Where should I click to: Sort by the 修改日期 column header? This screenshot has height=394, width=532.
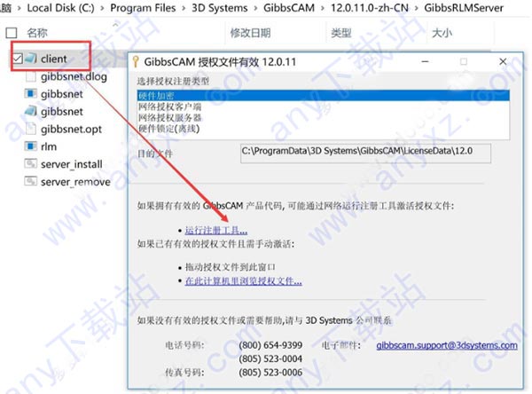pyautogui.click(x=250, y=34)
